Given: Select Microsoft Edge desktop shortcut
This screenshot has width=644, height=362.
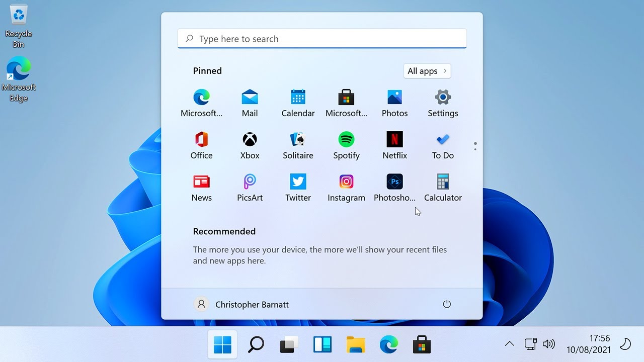Looking at the screenshot, I should (x=19, y=79).
